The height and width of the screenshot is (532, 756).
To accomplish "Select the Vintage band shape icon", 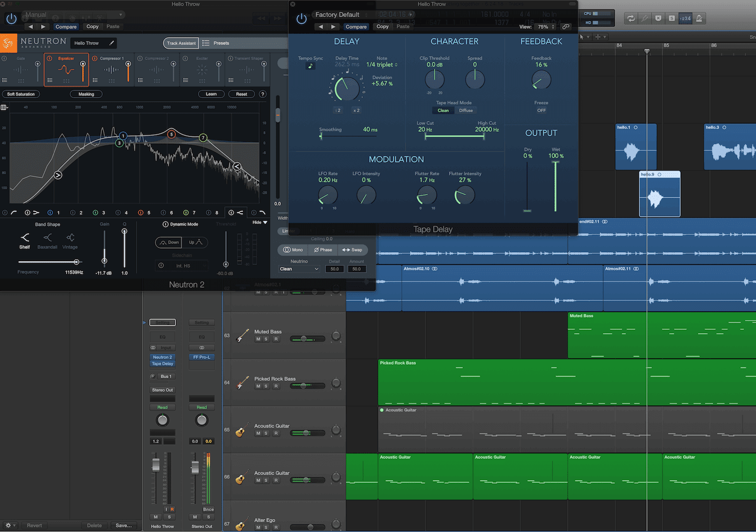I will click(x=70, y=238).
